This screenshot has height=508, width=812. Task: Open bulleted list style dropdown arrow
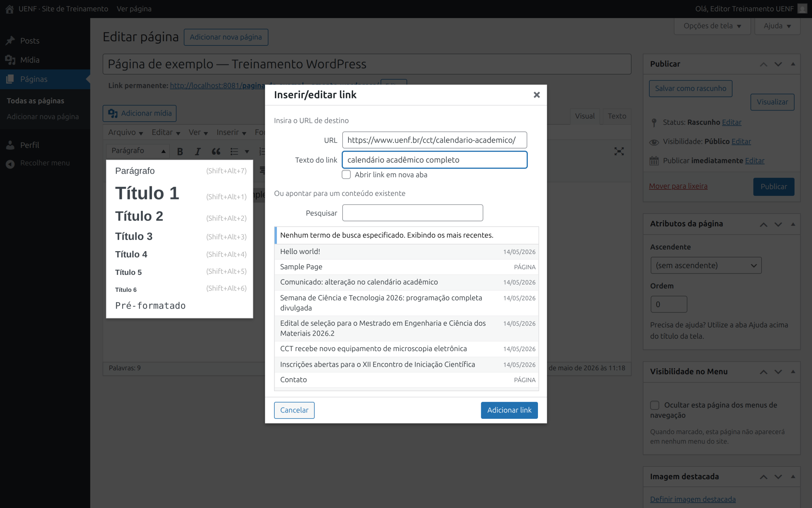pos(247,151)
